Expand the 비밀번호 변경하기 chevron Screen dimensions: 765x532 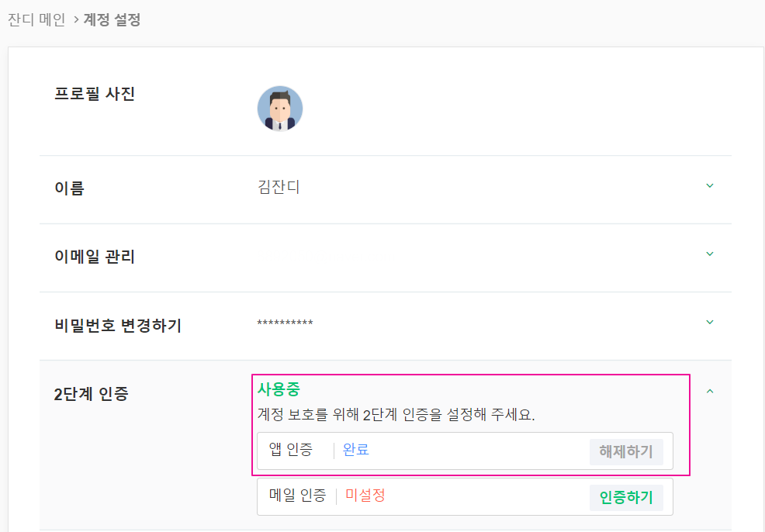coord(709,322)
